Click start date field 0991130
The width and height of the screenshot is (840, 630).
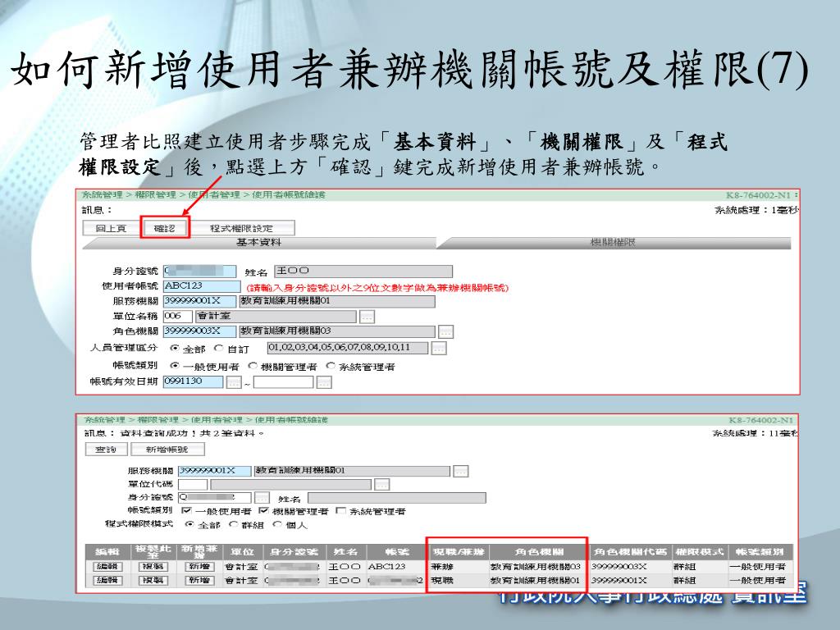[x=194, y=381]
